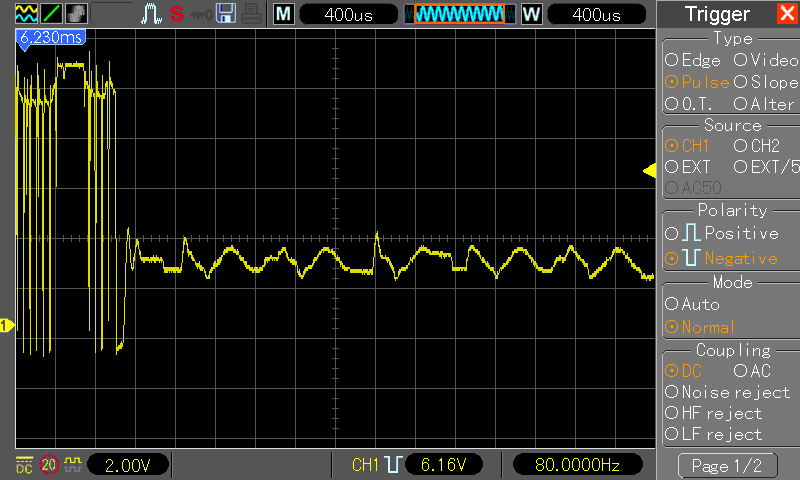Click the pulse trigger waveform icon
The image size is (800, 480).
[x=151, y=14]
